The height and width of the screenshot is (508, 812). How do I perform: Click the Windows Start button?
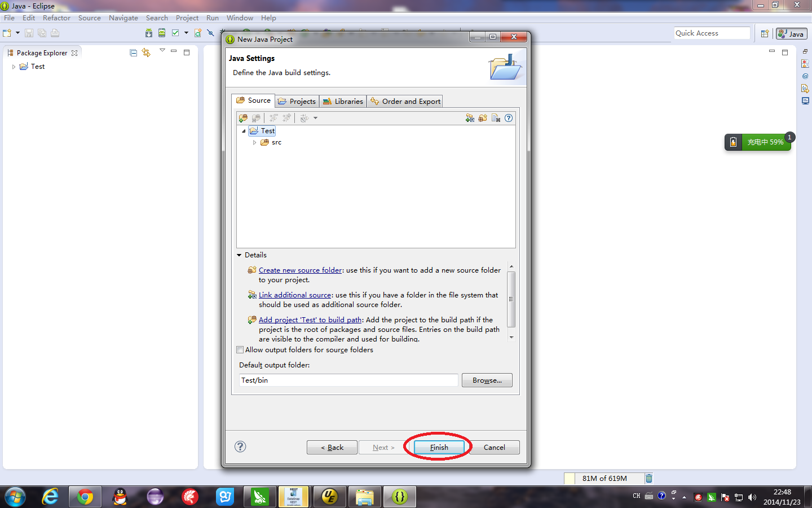point(15,497)
